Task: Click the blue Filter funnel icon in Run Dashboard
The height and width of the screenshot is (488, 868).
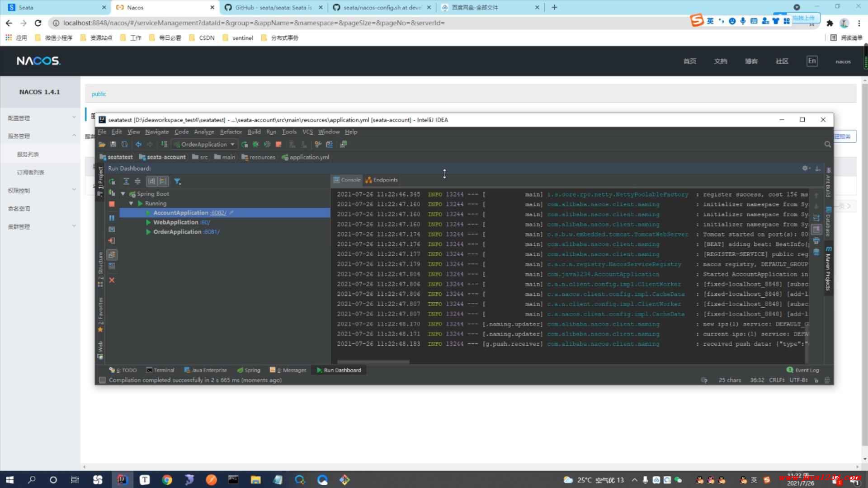Action: coord(177,182)
